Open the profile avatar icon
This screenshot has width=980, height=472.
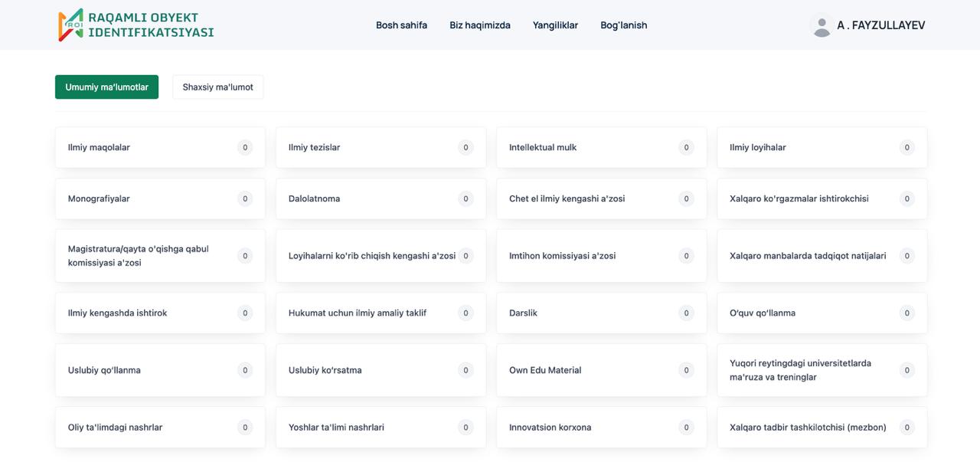[820, 25]
